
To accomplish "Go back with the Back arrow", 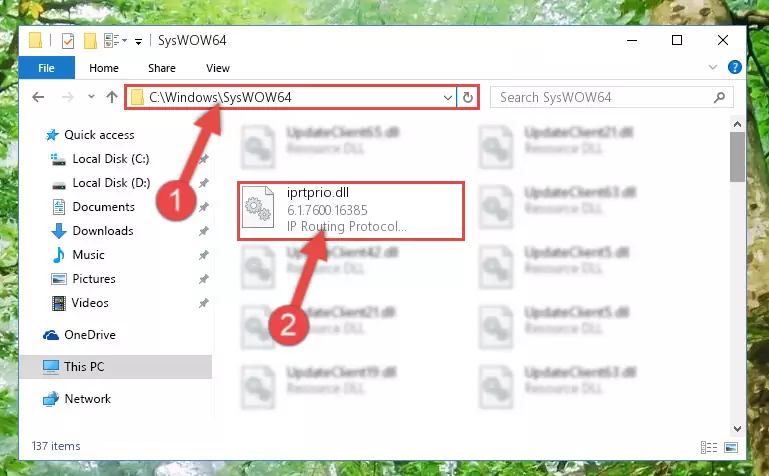I will point(38,97).
